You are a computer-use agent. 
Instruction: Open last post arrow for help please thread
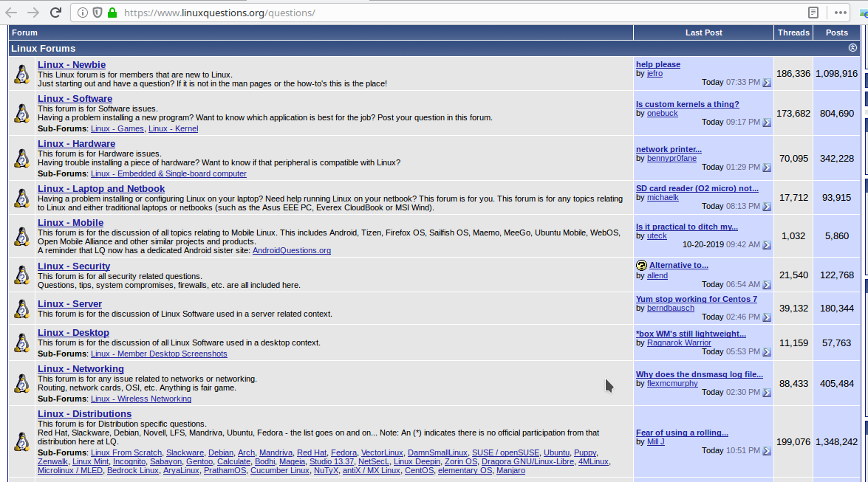(767, 83)
